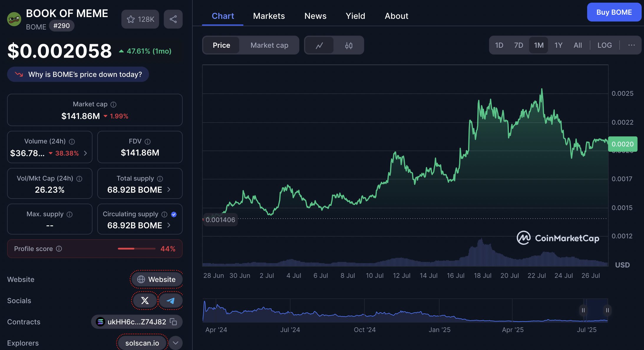Copy the contract address with copy icon
Screen dimensions: 644x350
click(173, 322)
